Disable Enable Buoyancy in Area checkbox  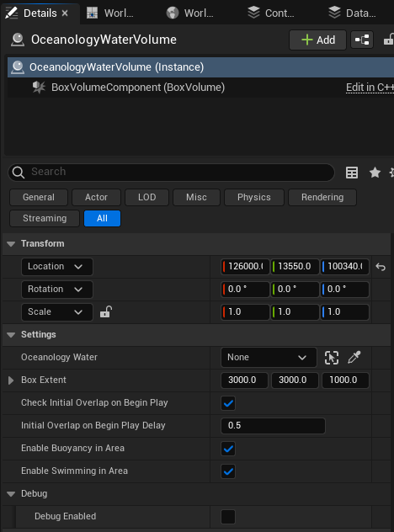click(228, 449)
